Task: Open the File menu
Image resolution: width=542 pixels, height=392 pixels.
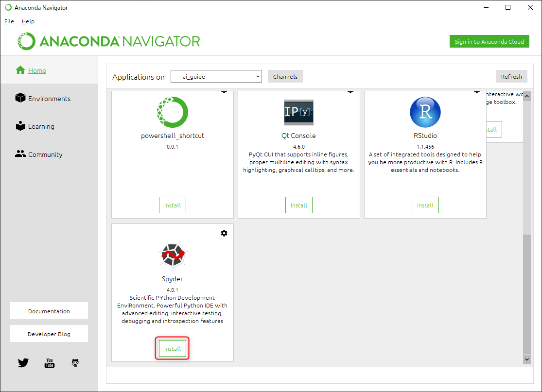Action: point(9,21)
